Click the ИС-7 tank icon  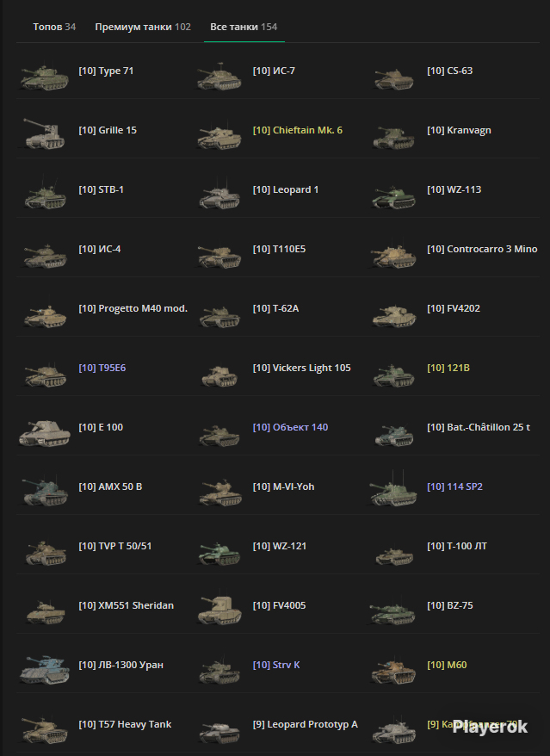(x=219, y=76)
